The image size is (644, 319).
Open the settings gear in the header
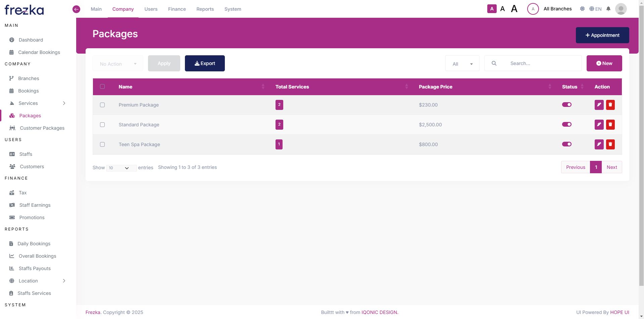tap(582, 9)
